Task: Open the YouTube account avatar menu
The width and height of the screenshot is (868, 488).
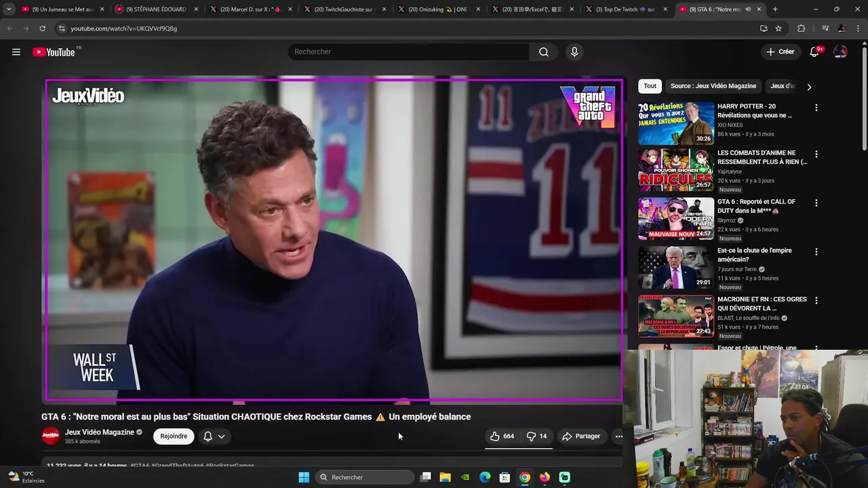Action: (840, 52)
